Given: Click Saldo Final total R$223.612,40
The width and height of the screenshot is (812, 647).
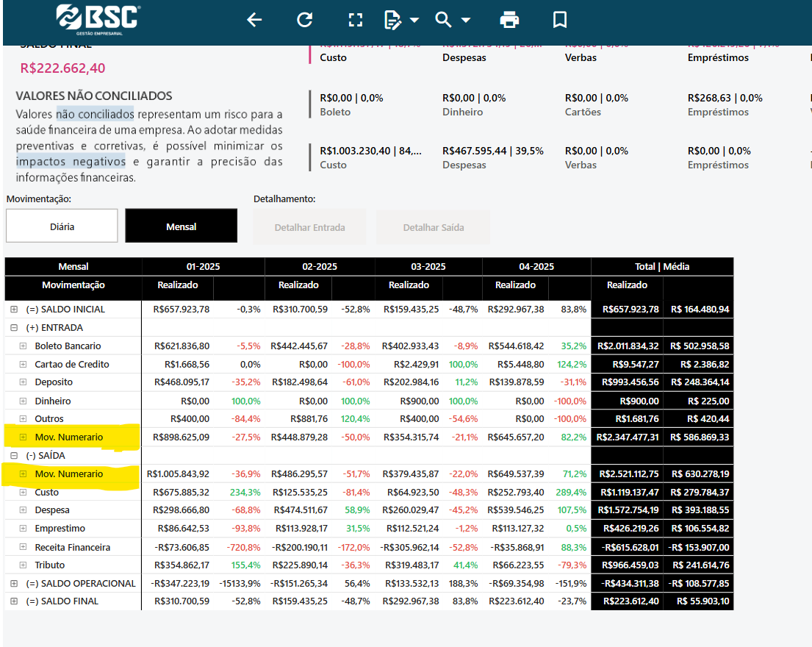Looking at the screenshot, I should click(x=631, y=601).
